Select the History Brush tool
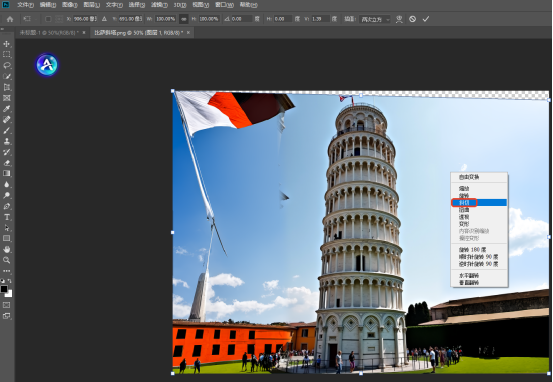553x382 pixels. pos(6,152)
